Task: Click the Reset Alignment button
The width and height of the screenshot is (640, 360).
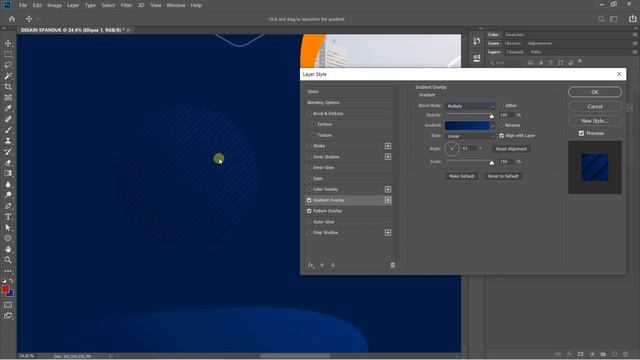Action: [511, 149]
